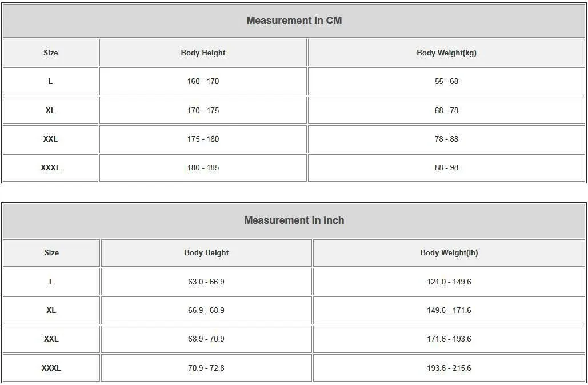Pick the 170 - 175 height cell

pyautogui.click(x=203, y=110)
